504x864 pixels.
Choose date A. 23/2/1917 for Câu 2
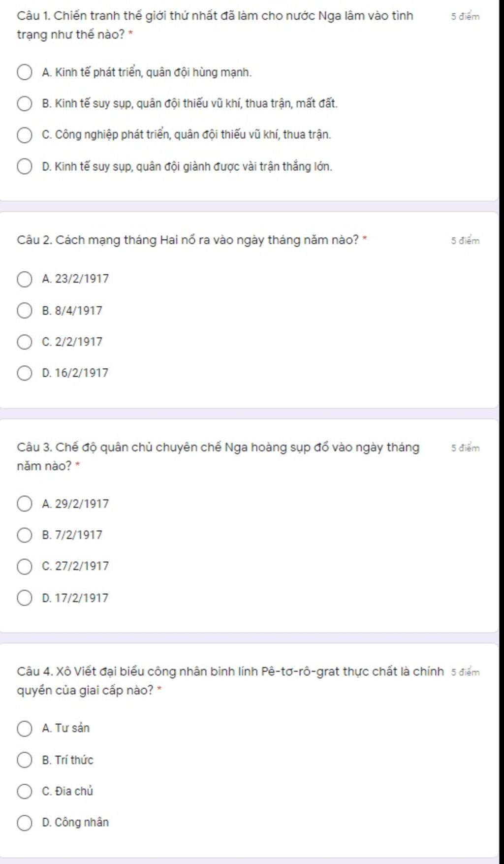coord(25,279)
